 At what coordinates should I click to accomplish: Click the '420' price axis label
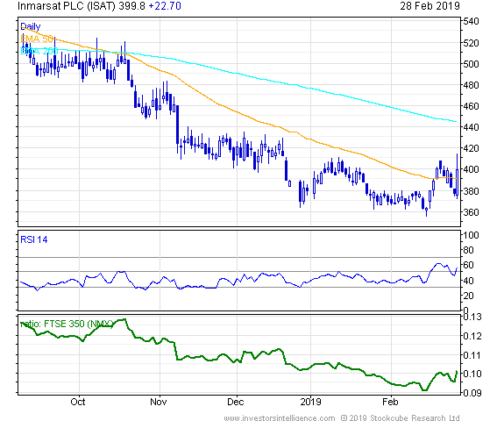click(472, 148)
